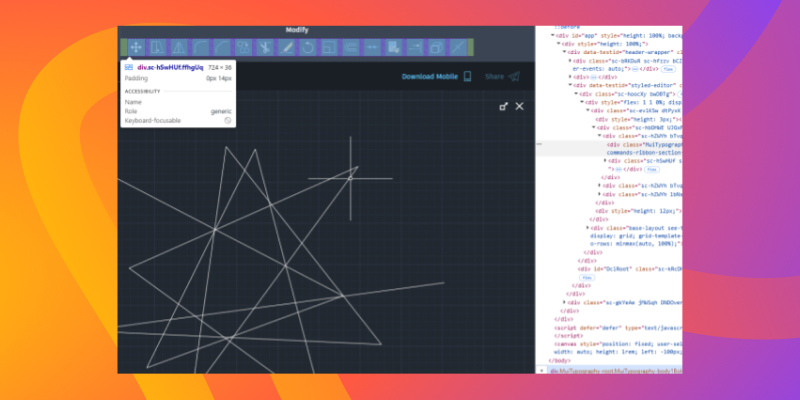
Task: Open the Download Mobile link
Action: (430, 77)
